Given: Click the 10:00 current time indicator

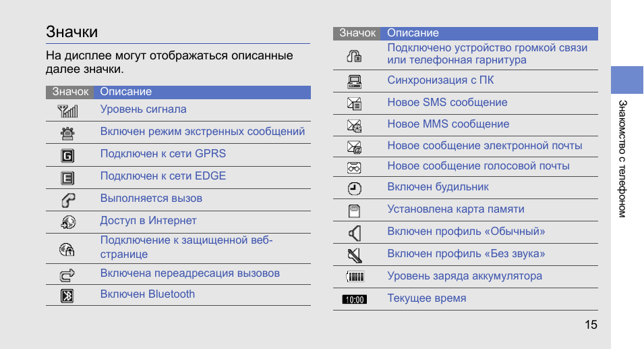Looking at the screenshot, I should [355, 299].
